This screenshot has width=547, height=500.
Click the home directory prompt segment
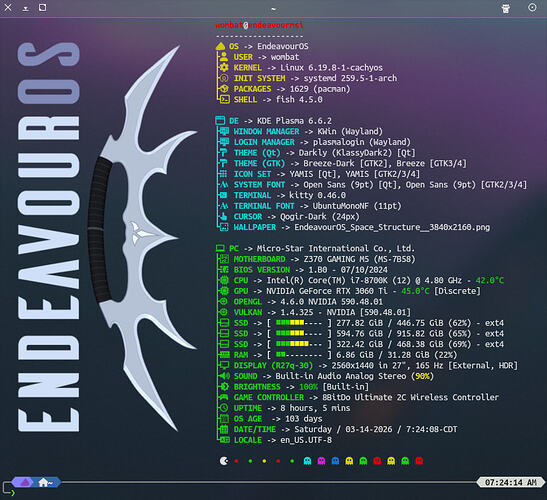click(x=47, y=483)
